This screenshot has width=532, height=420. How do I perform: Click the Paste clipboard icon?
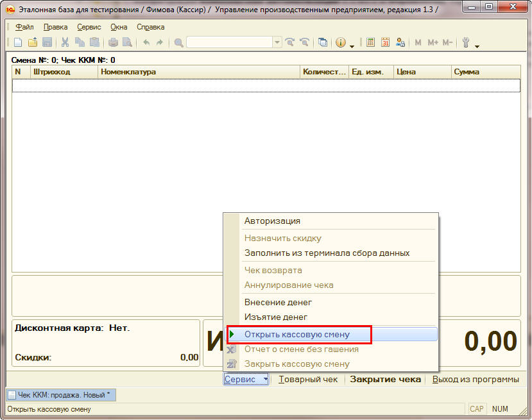click(x=94, y=42)
